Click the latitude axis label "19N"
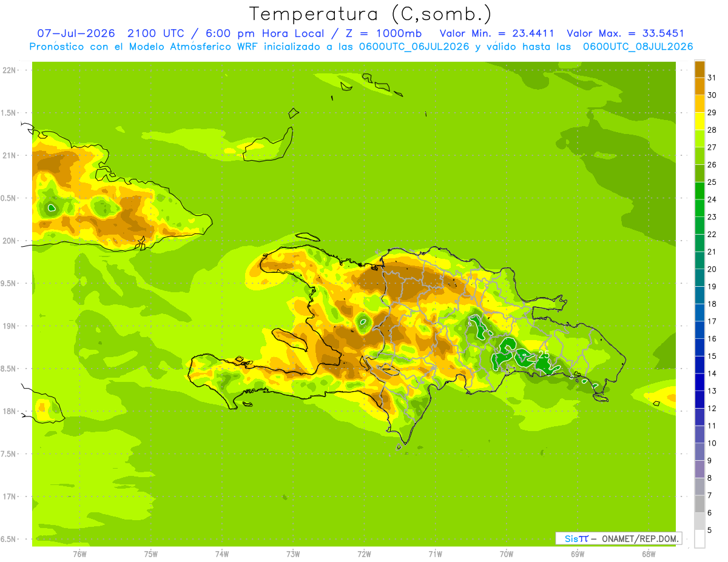The width and height of the screenshot is (728, 562). click(9, 326)
